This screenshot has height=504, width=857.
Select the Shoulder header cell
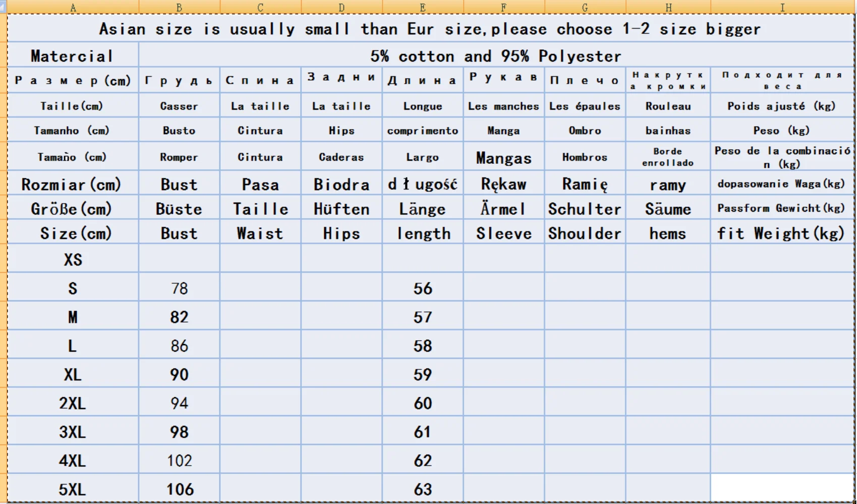pos(585,233)
